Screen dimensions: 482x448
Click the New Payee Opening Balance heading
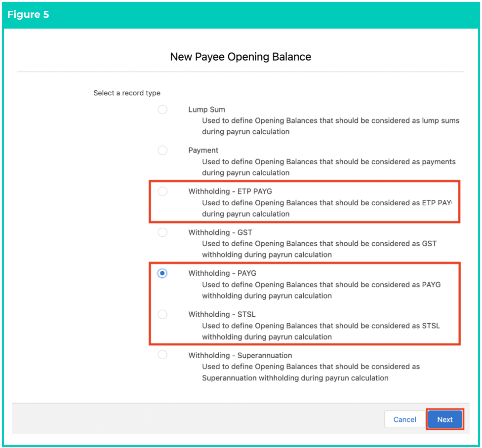click(x=241, y=57)
